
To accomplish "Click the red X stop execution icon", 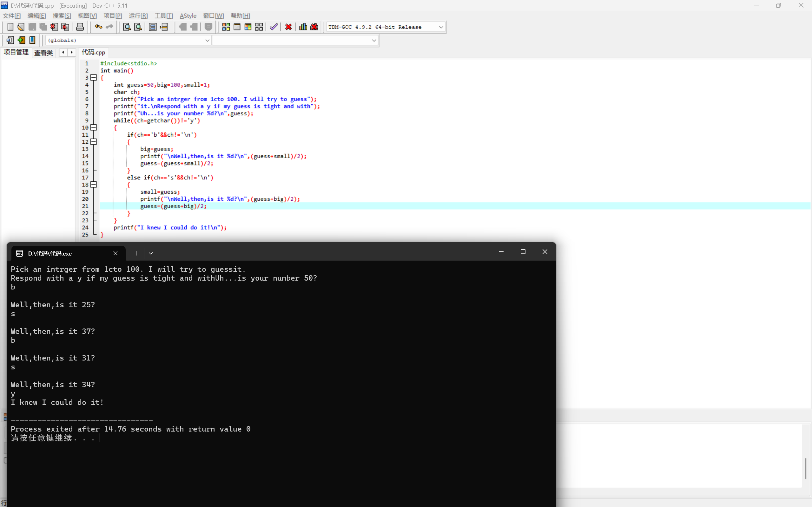I will (288, 27).
